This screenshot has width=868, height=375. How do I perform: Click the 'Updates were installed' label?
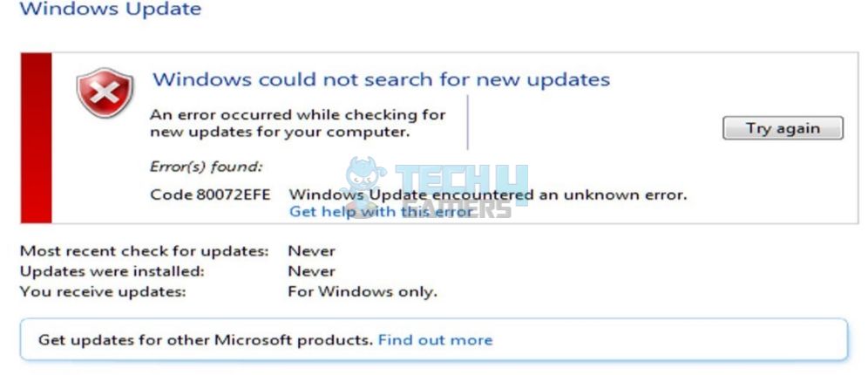coord(112,271)
